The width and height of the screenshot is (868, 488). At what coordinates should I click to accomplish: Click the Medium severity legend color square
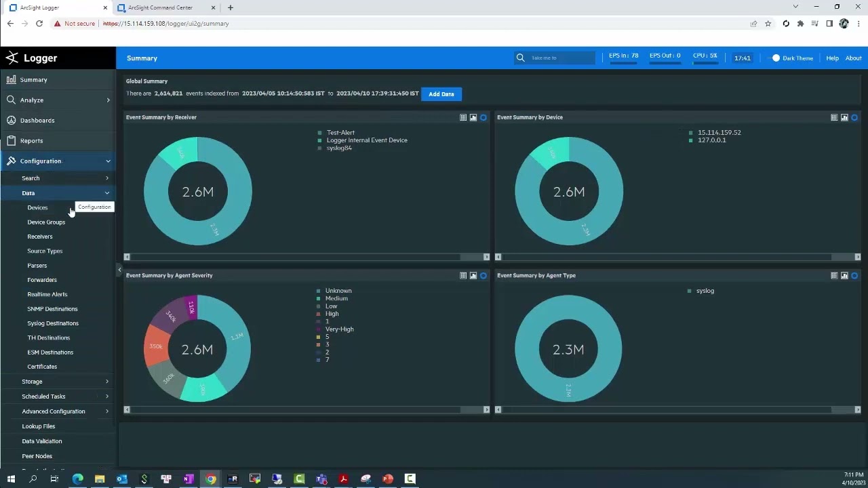coord(318,298)
